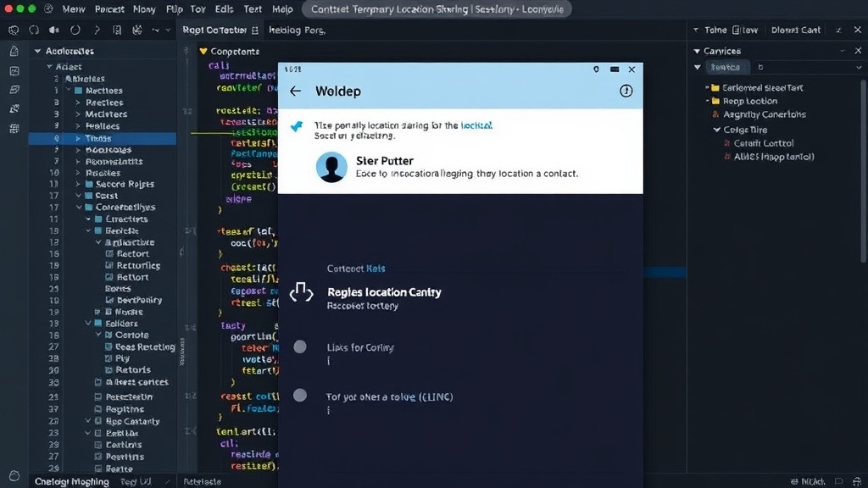Open the Help menu
Screen dimensions: 868x488
pyautogui.click(x=282, y=9)
